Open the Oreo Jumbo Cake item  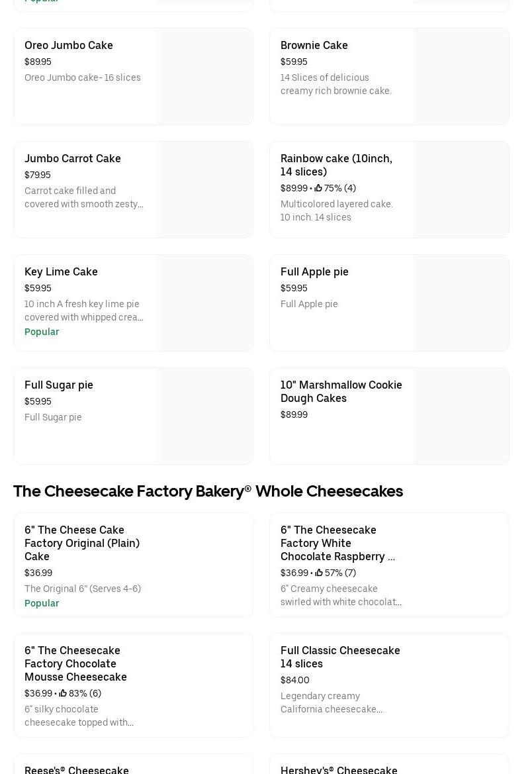coord(69,45)
